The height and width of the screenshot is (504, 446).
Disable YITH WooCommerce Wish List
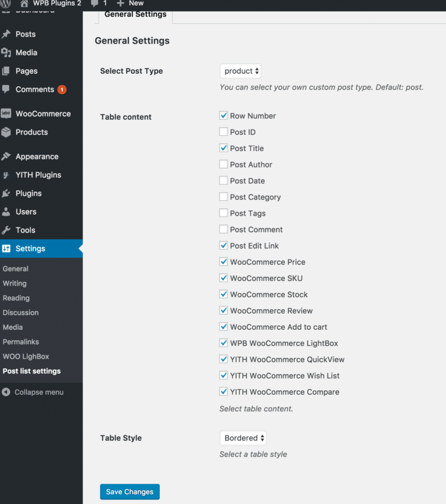click(x=224, y=375)
